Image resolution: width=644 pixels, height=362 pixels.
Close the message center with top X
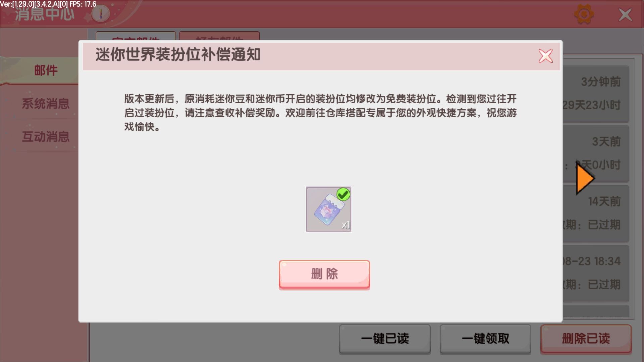[625, 15]
